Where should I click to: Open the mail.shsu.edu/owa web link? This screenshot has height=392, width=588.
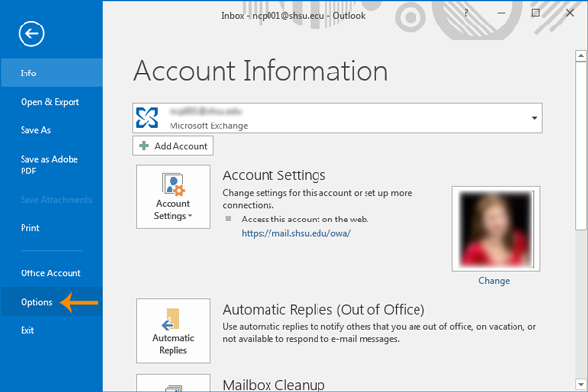296,233
